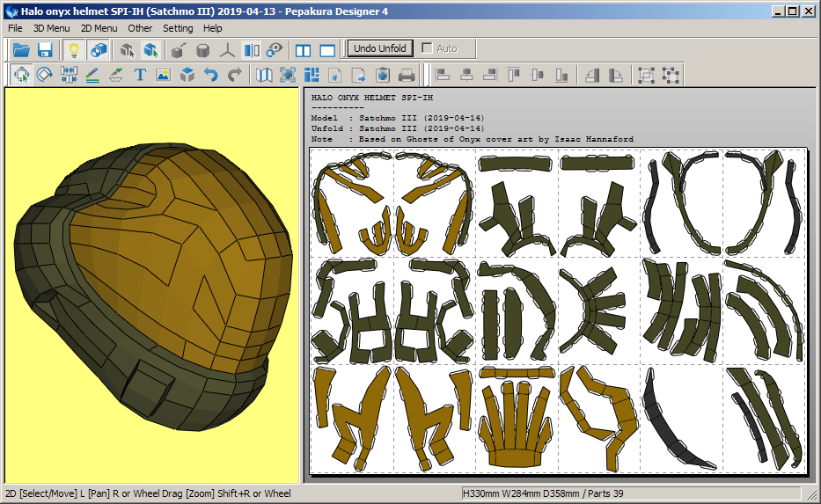
Task: Select the green Edge Color tool
Action: (116, 75)
